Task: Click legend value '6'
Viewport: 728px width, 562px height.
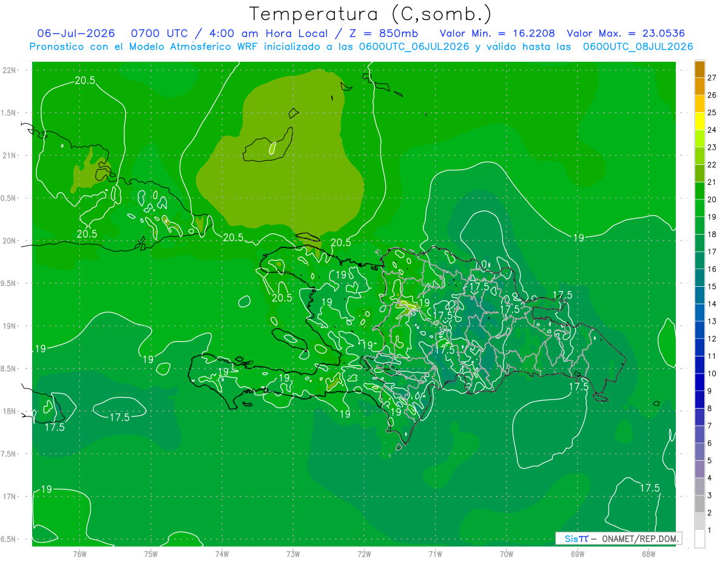Action: [710, 443]
